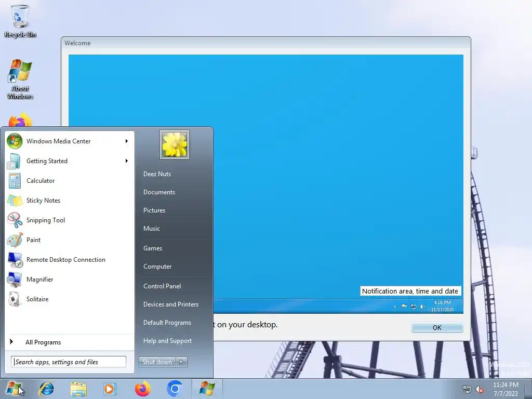Click the Paint label

(x=33, y=240)
